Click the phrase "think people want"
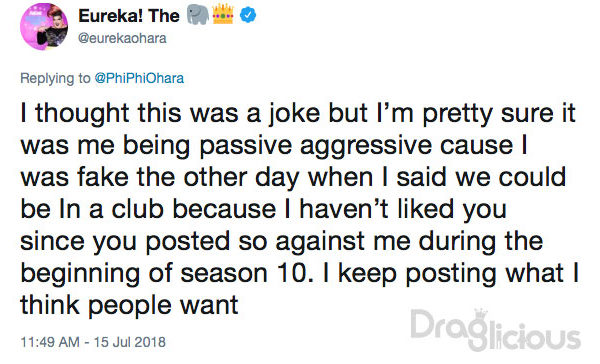This screenshot has width=600, height=364. (x=129, y=306)
